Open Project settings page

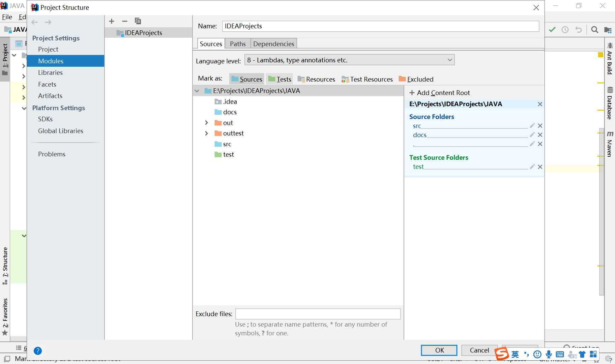(x=48, y=49)
